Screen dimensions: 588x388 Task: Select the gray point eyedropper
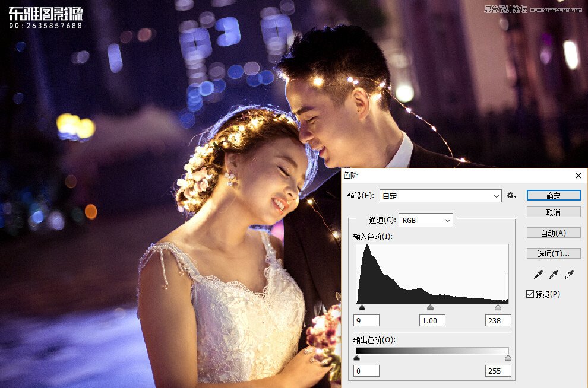click(x=554, y=275)
